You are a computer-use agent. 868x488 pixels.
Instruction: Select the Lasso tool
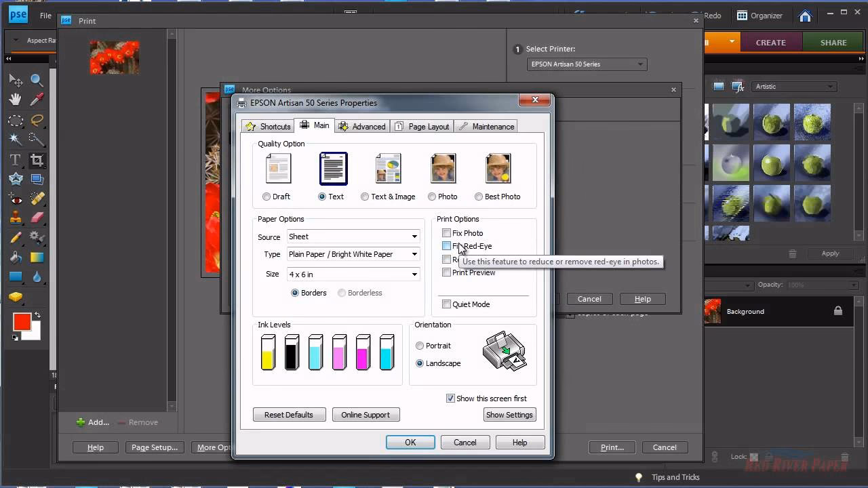click(37, 121)
